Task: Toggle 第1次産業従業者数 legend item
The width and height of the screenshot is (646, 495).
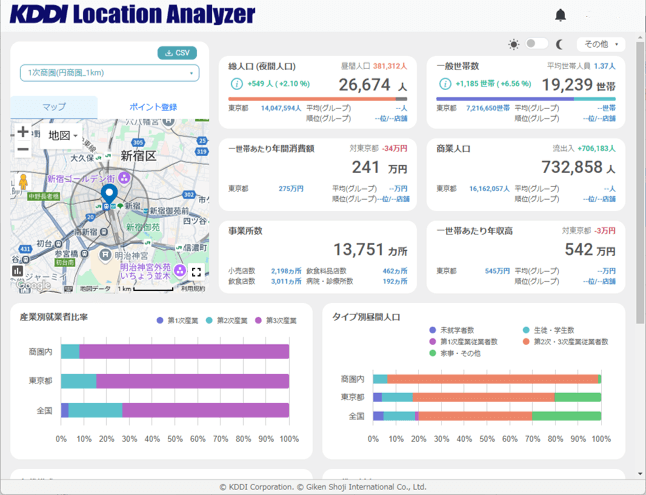Action: point(463,342)
